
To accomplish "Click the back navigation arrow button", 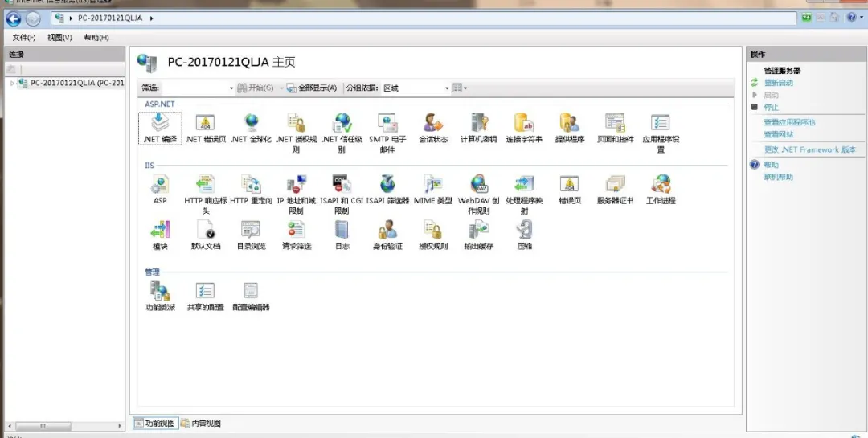I will coord(14,18).
